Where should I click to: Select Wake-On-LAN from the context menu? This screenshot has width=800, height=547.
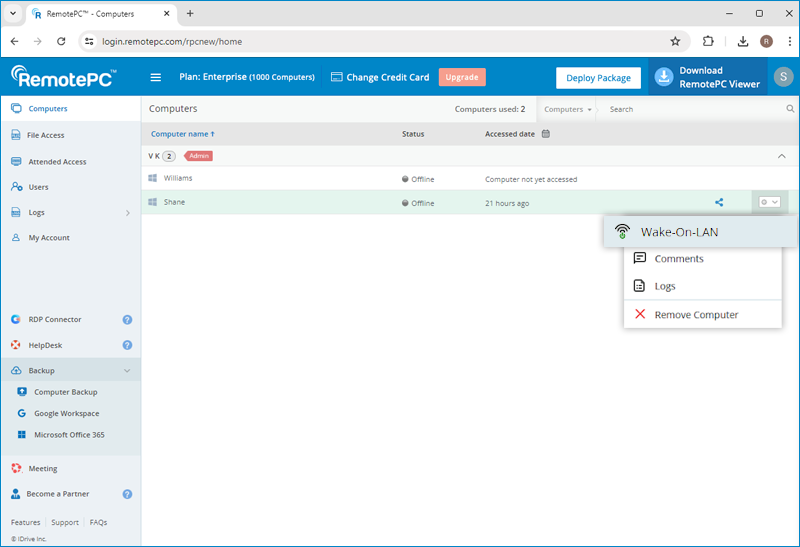tap(679, 232)
